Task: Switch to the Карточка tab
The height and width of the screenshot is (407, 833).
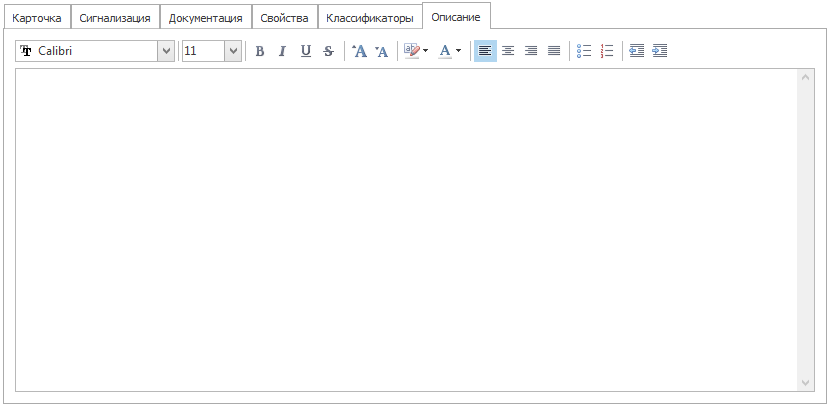Action: 37,18
